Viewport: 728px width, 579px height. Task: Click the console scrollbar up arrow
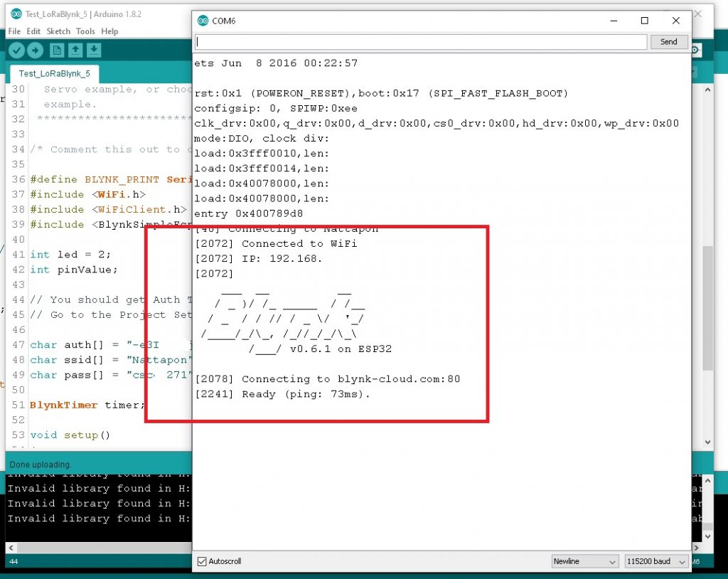click(x=707, y=480)
